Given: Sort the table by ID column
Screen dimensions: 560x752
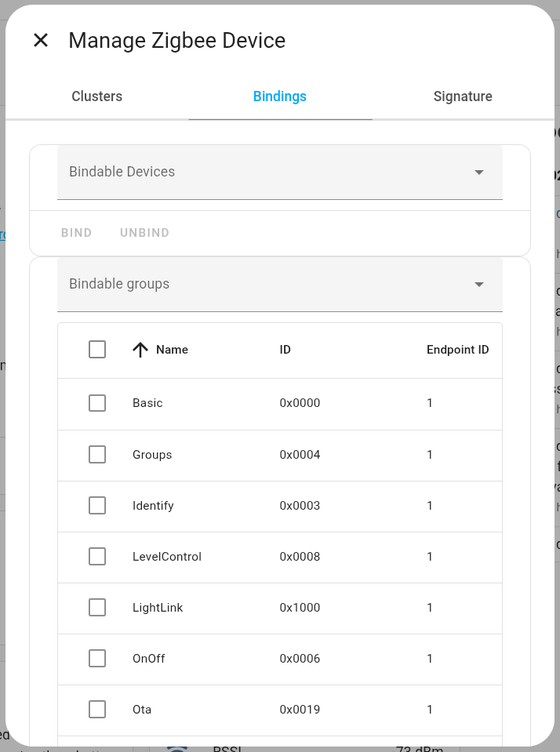Looking at the screenshot, I should (285, 350).
